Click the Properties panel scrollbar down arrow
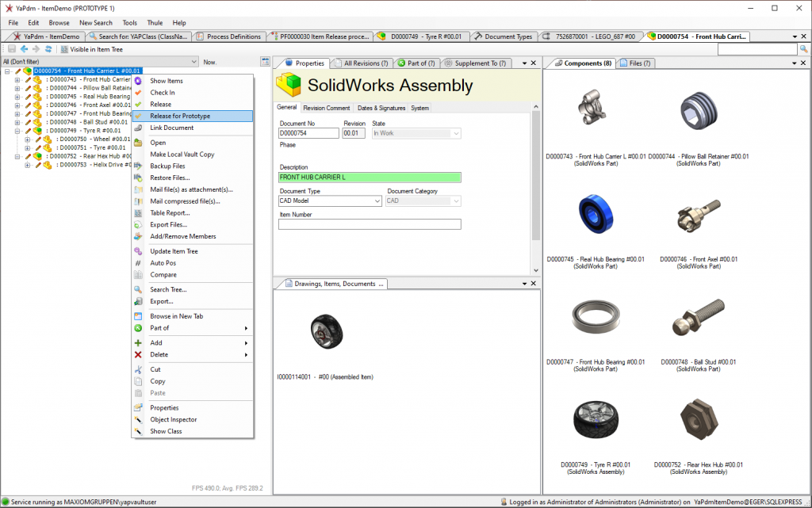This screenshot has height=508, width=812. pos(536,270)
